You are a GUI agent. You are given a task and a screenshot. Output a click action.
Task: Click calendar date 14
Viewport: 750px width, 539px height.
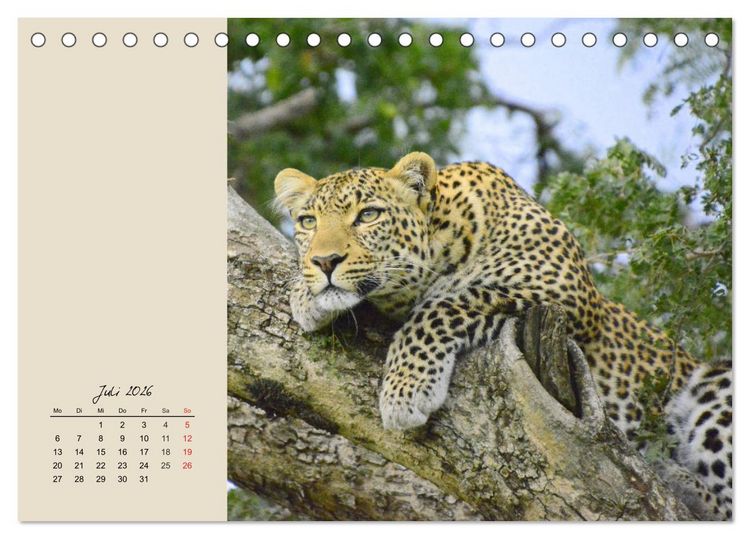tap(79, 452)
